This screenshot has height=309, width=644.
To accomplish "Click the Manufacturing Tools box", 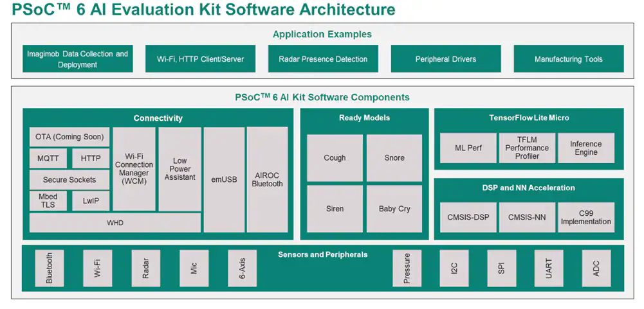I will click(x=569, y=58).
